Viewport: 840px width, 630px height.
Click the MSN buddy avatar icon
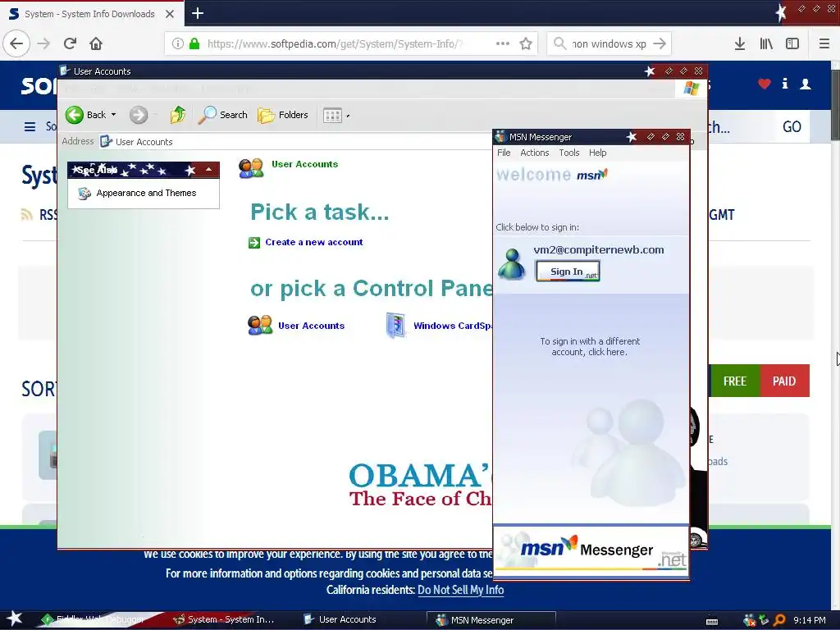(x=512, y=264)
